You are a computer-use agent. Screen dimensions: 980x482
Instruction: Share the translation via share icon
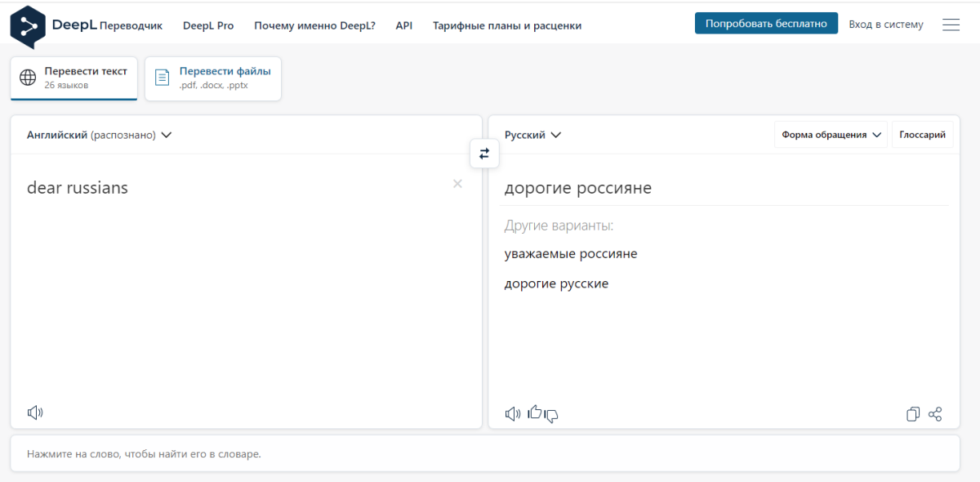coord(936,414)
